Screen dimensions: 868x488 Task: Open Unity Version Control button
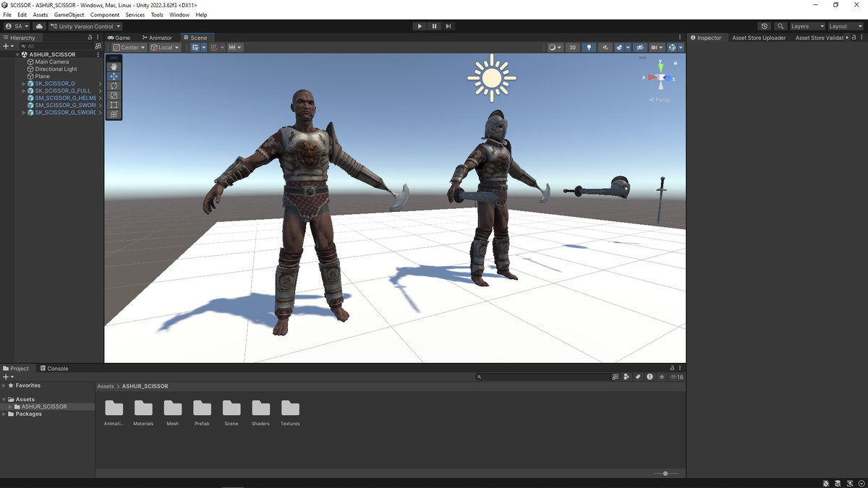(x=85, y=26)
